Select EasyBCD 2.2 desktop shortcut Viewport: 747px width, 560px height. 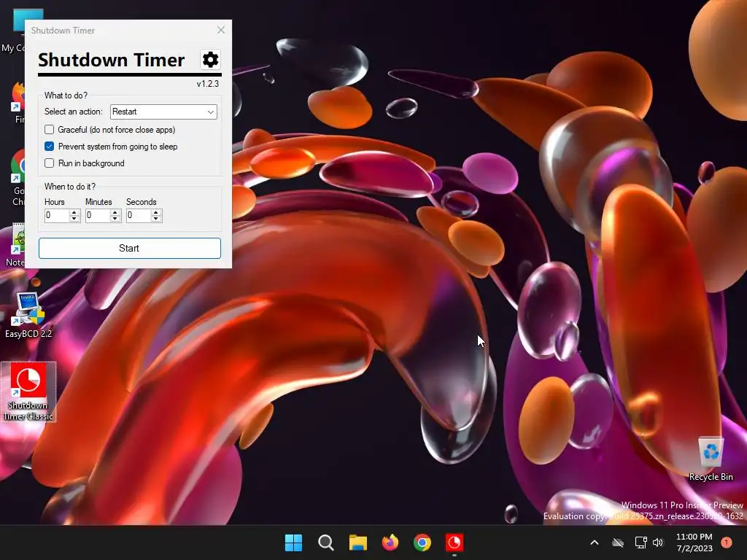tap(28, 315)
